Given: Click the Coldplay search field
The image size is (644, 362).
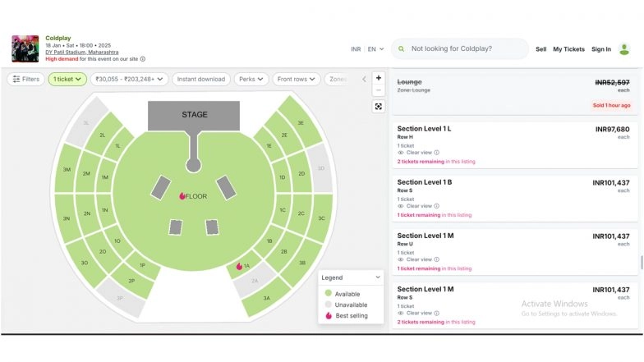Looking at the screenshot, I should (464, 49).
